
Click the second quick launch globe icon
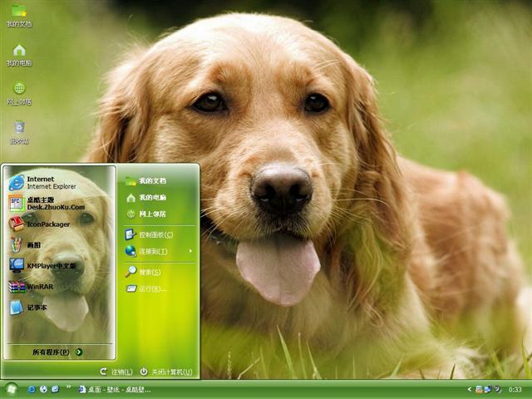pos(43,389)
